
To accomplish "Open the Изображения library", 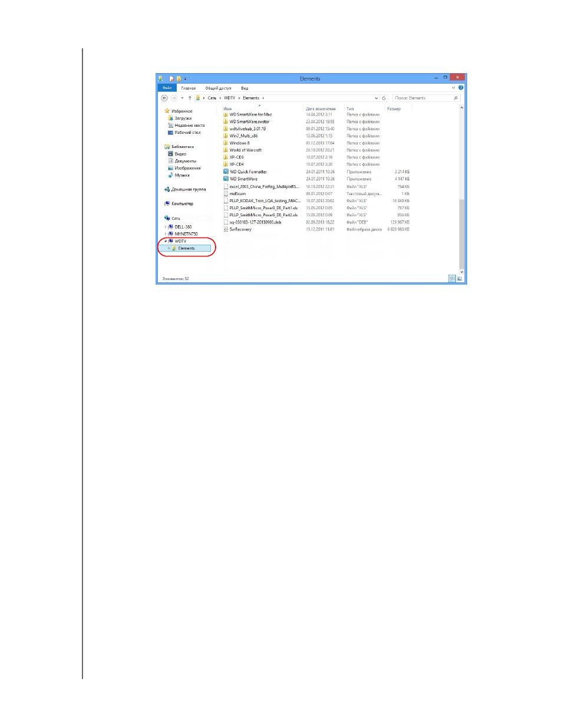I will pos(187,168).
